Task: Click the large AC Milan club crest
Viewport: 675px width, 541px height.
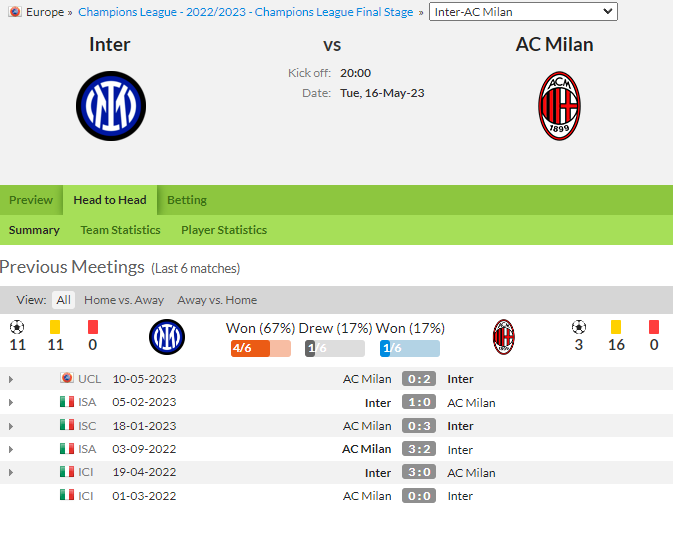Action: (559, 106)
